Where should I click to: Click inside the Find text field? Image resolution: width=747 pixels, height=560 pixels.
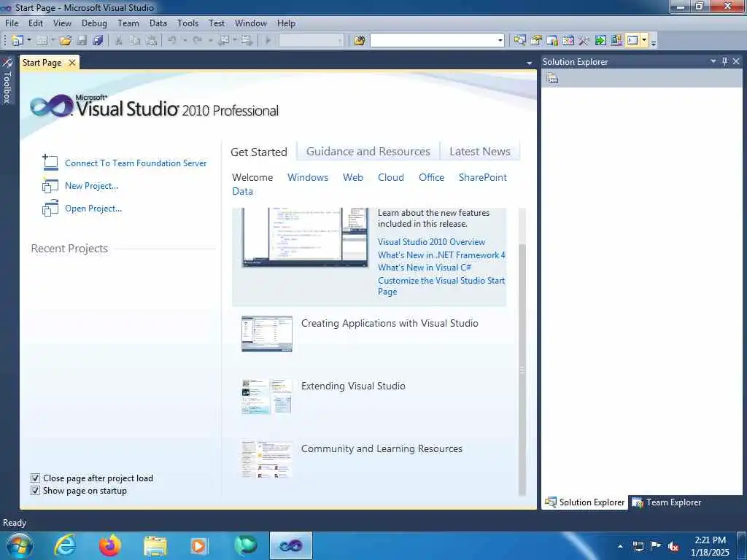pyautogui.click(x=433, y=41)
